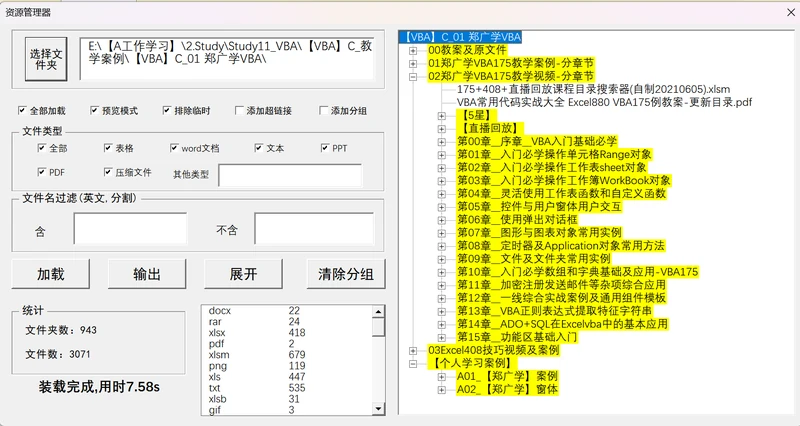Viewport: 800px width, 426px height.
Task: Click the 其他类型 input field
Action: pos(290,175)
